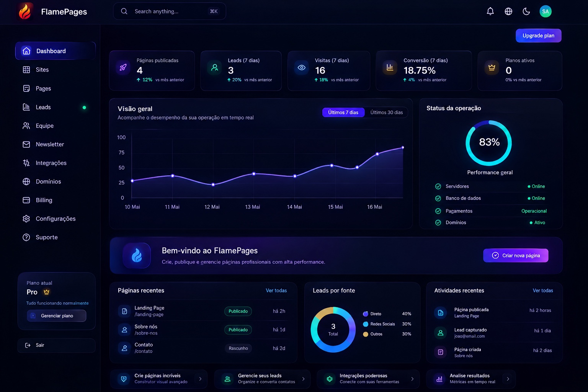Click the Gerencie seus leads people icon
588x392 pixels.
(x=227, y=379)
